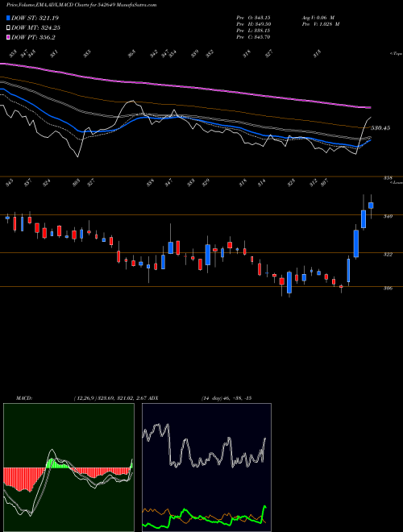The height and width of the screenshot is (532, 403).
Task: Click the last blue candlestick on the right
Action: click(371, 206)
